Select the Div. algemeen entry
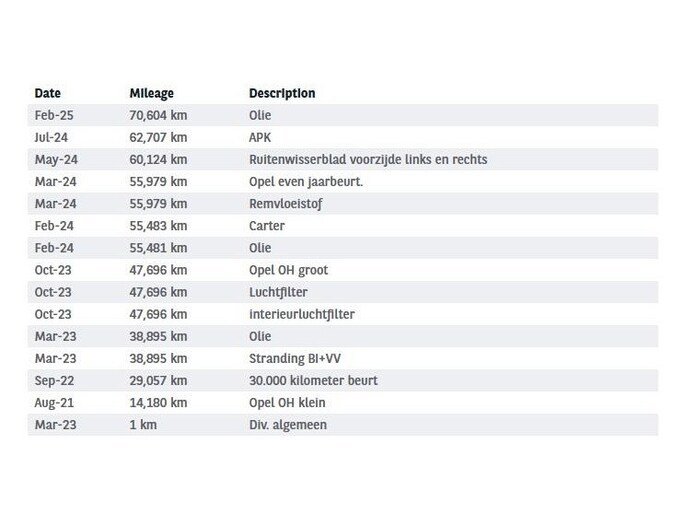This screenshot has height=514, width=685. tap(291, 424)
